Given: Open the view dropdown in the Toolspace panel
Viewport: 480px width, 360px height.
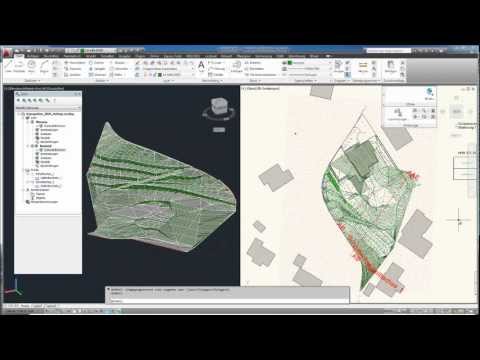Looking at the screenshot, I should coord(48,108).
